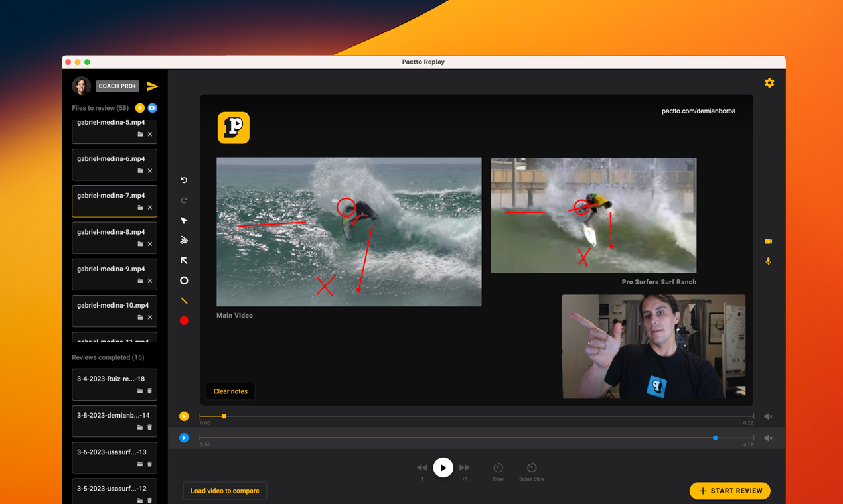Step back one frame with -1 button
Screen dimensions: 843x504
tap(421, 468)
